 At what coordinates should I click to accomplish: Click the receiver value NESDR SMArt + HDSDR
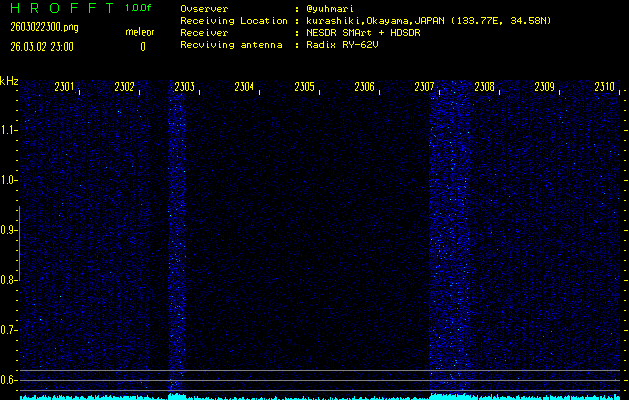click(x=363, y=33)
